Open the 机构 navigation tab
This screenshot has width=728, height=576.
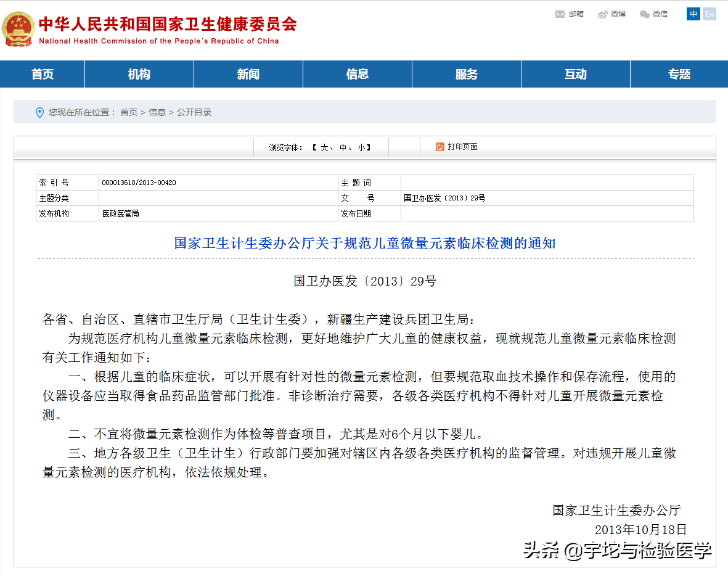[x=139, y=74]
